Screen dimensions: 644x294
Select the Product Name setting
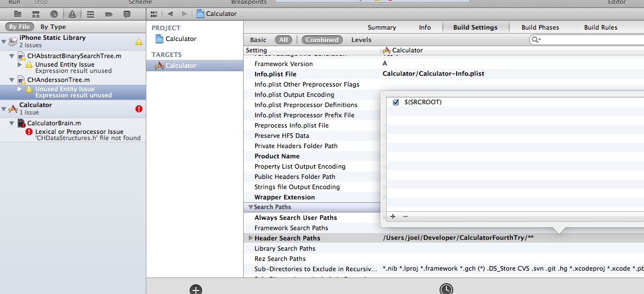click(x=277, y=156)
